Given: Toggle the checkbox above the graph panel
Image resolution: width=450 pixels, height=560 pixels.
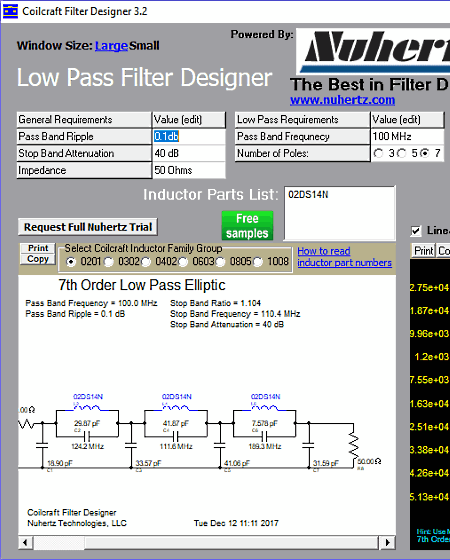Looking at the screenshot, I should click(x=416, y=231).
